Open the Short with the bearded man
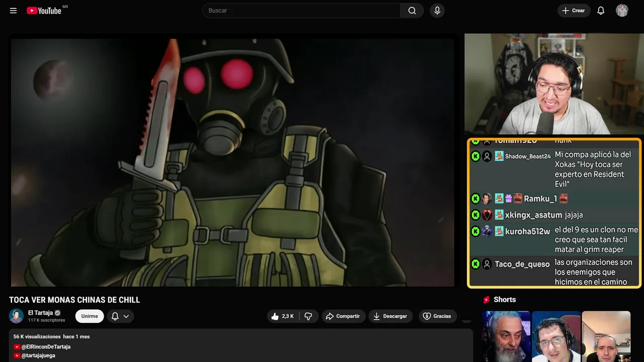This screenshot has height=362, width=644. [x=506, y=336]
